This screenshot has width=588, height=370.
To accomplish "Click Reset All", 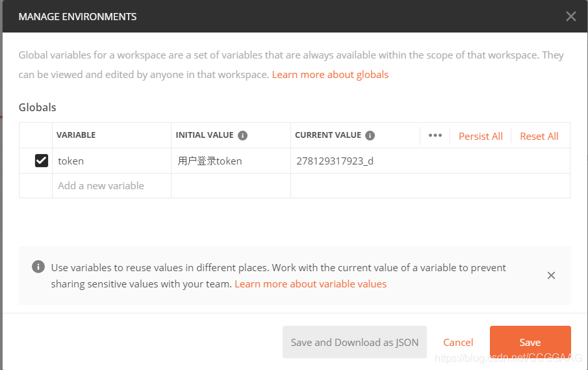I will [539, 136].
